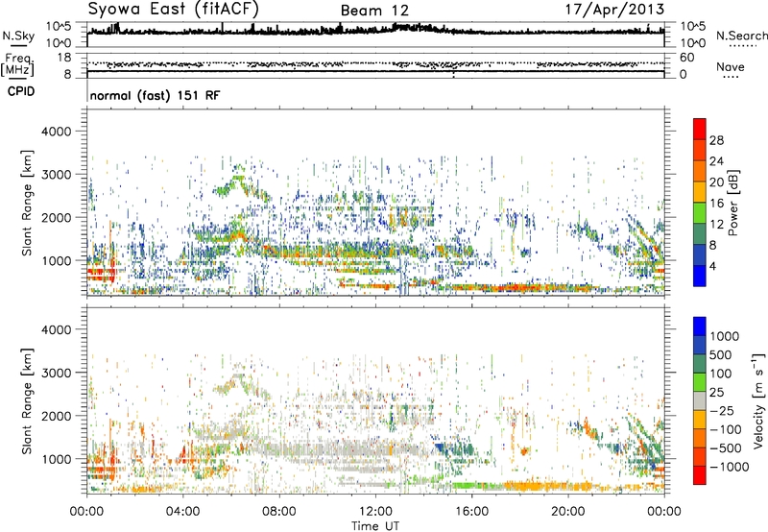
Task: Click the 'N.Sky' legend label
Action: (x=18, y=36)
